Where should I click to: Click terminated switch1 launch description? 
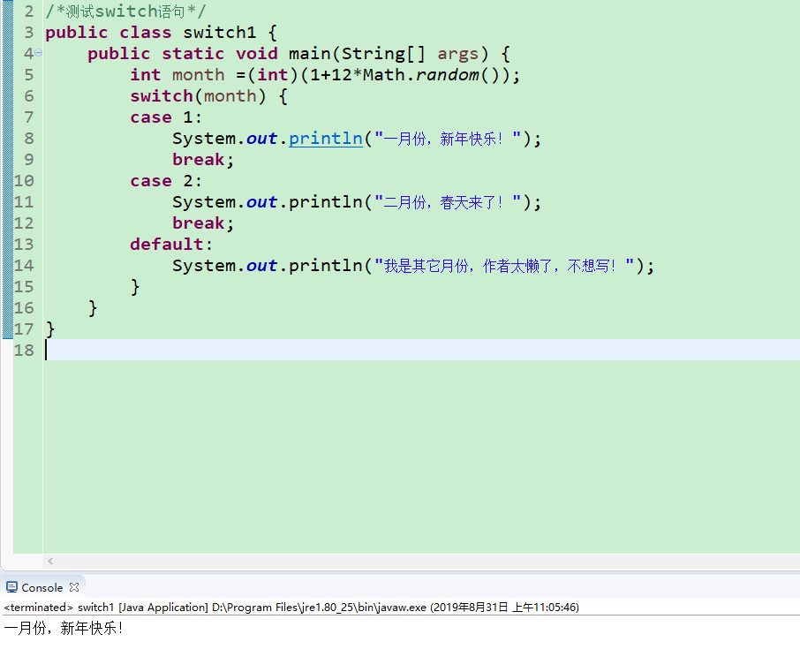[291, 608]
